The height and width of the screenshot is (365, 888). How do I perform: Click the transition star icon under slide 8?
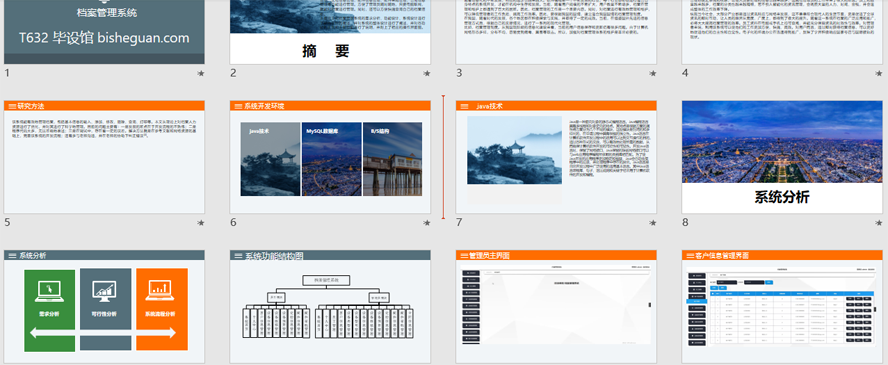[x=878, y=223]
